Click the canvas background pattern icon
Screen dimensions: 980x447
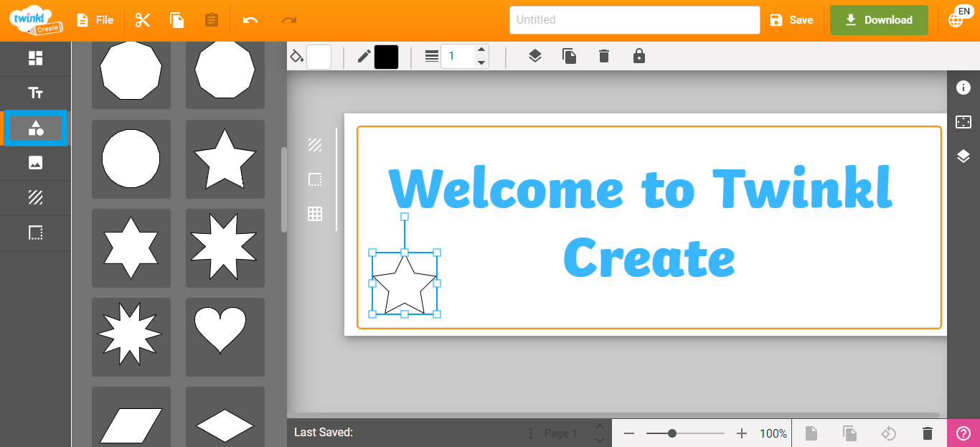[315, 145]
